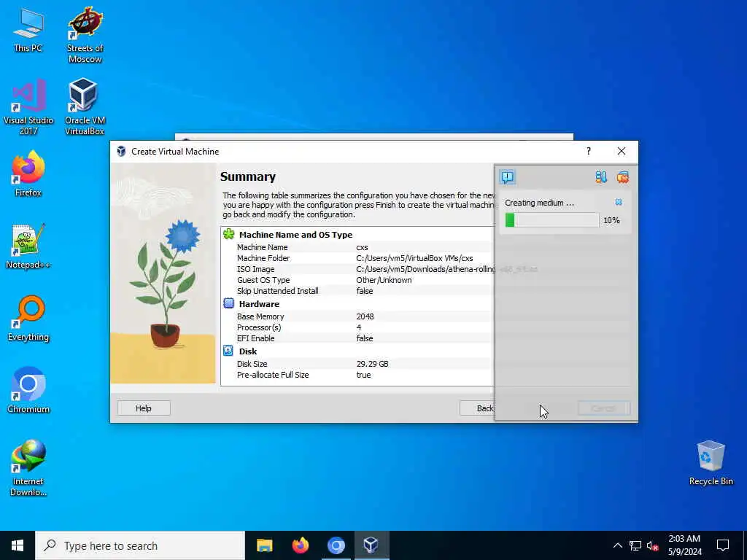Image resolution: width=747 pixels, height=560 pixels.
Task: Select the Machine Folder path value
Action: (x=414, y=258)
